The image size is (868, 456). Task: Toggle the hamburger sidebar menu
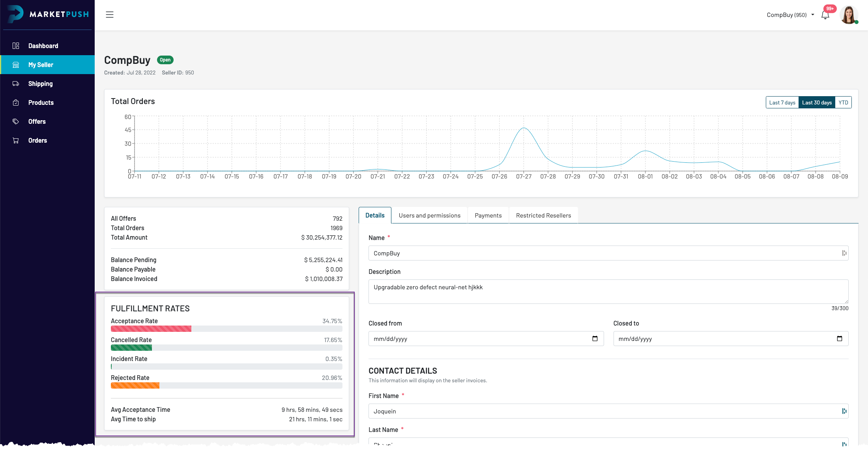pyautogui.click(x=110, y=15)
